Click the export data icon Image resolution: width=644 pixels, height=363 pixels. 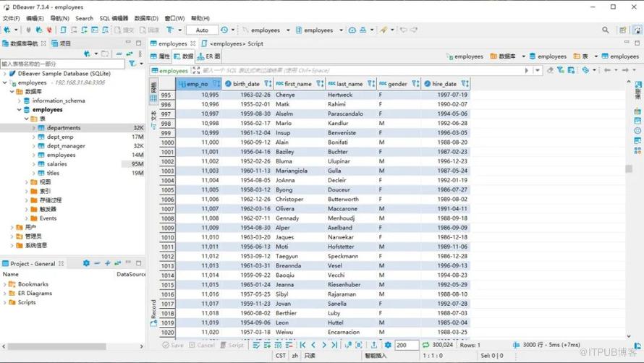[374, 345]
